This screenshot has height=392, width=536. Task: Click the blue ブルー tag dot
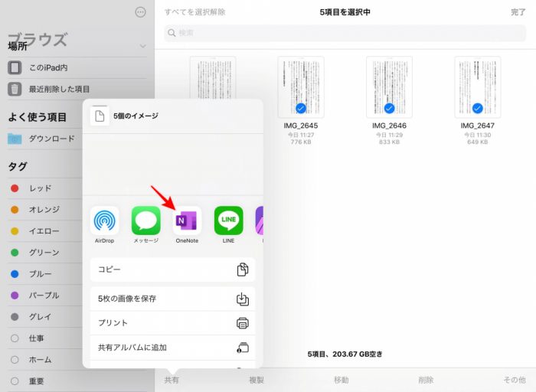pos(15,274)
